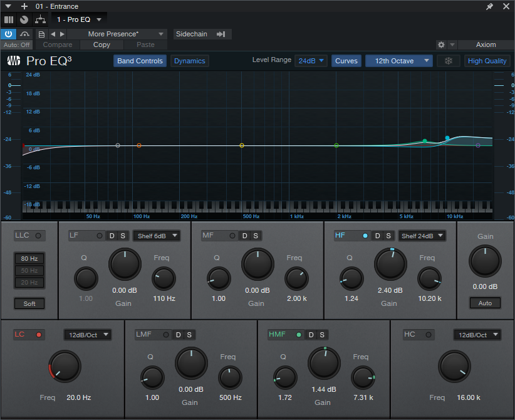Enable the LMF band toggle
The height and width of the screenshot is (420, 515).
(x=166, y=335)
